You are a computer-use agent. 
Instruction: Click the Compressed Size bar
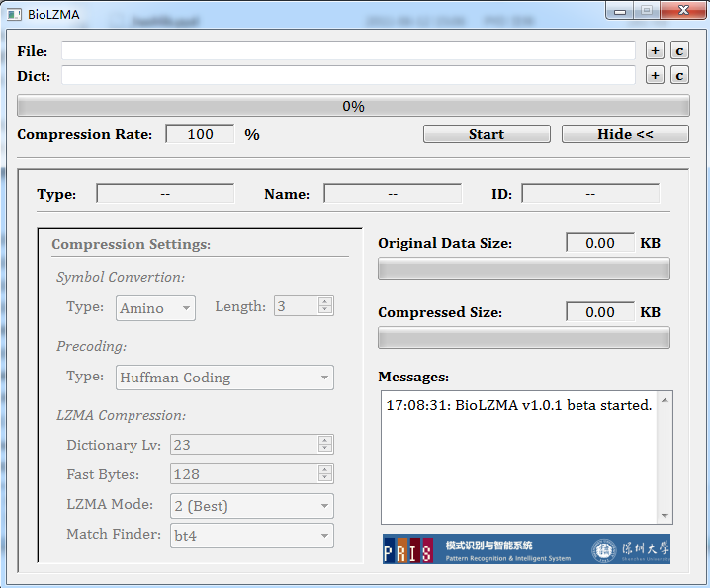click(524, 338)
